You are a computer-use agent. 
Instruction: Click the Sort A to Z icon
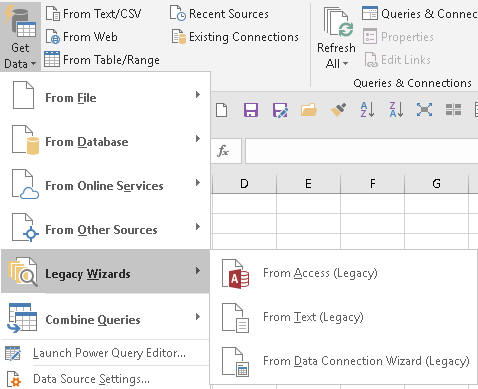[x=367, y=110]
